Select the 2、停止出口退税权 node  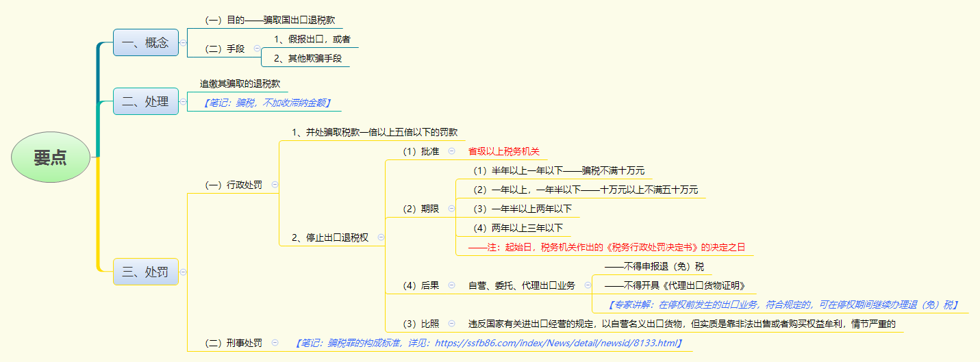(x=330, y=237)
